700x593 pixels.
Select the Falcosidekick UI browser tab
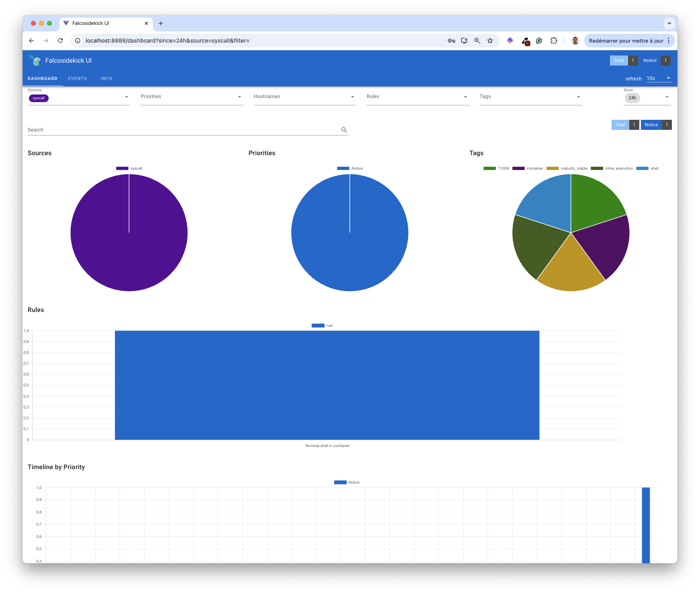tap(106, 23)
